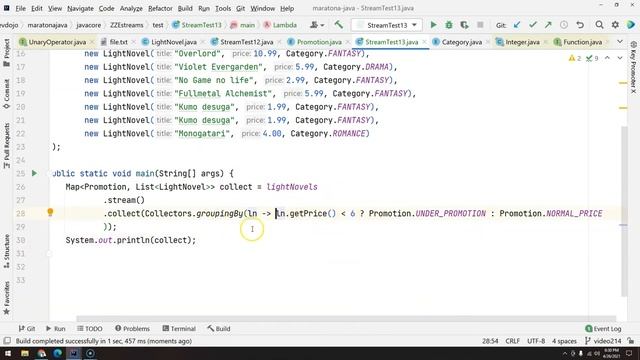Open Windows Start menu
This screenshot has height=360, width=640.
coord(8,353)
